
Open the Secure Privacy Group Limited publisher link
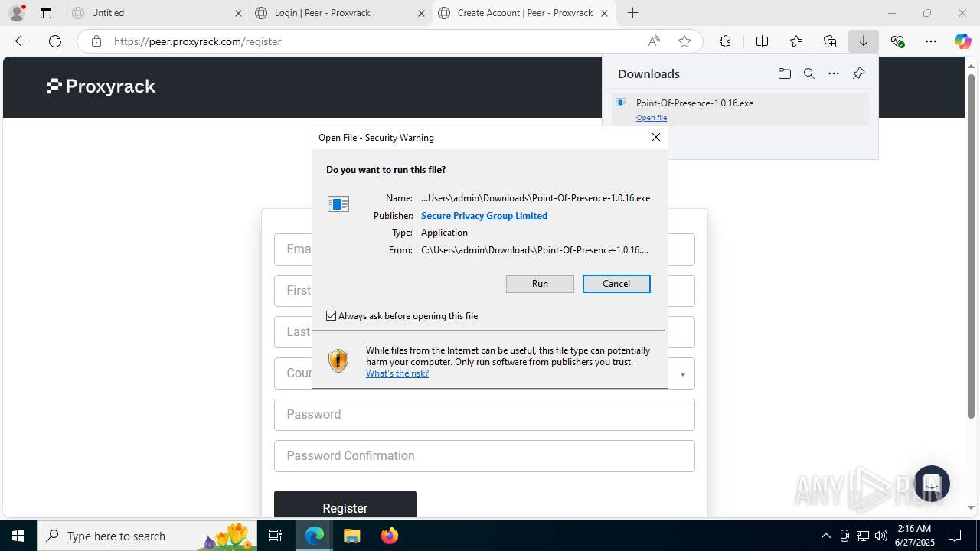[484, 216]
